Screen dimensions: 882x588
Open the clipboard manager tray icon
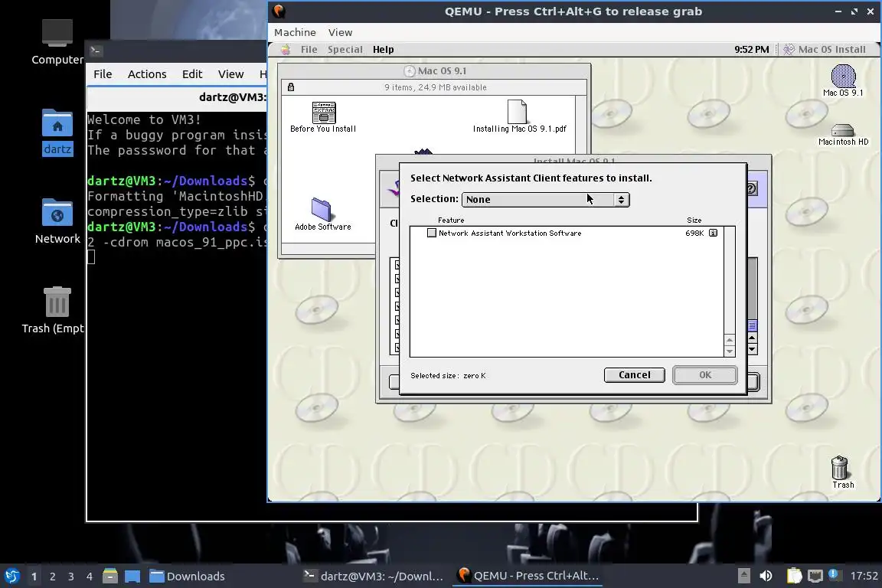click(x=794, y=576)
